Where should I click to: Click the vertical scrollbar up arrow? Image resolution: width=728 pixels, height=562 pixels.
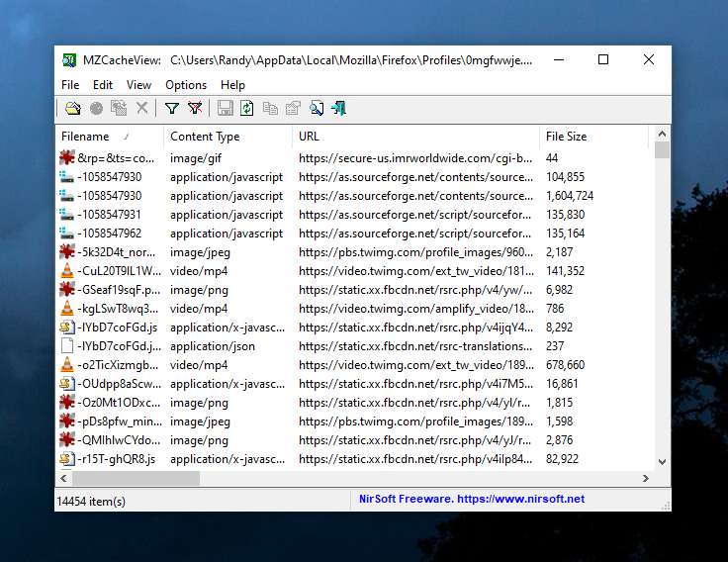pyautogui.click(x=662, y=134)
